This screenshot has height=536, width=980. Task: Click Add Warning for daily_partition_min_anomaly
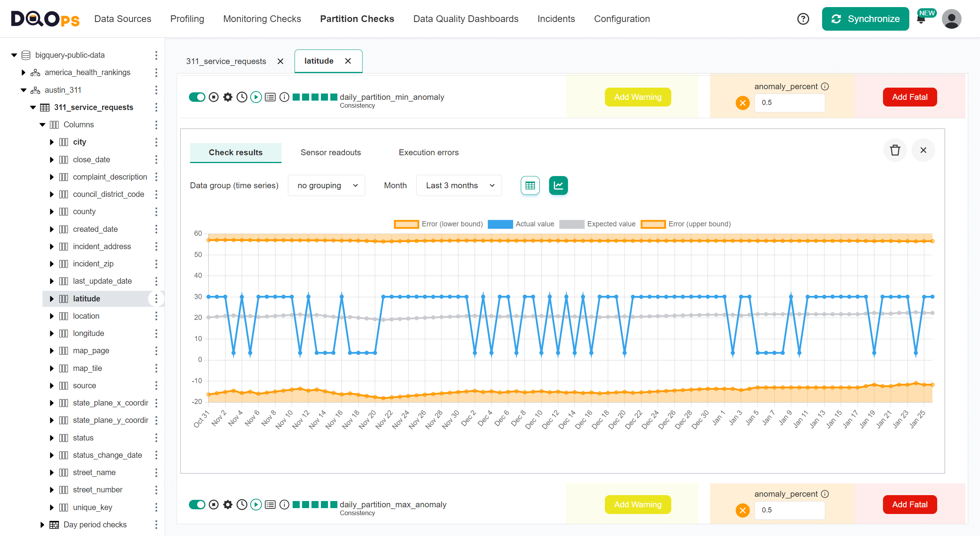coord(637,97)
